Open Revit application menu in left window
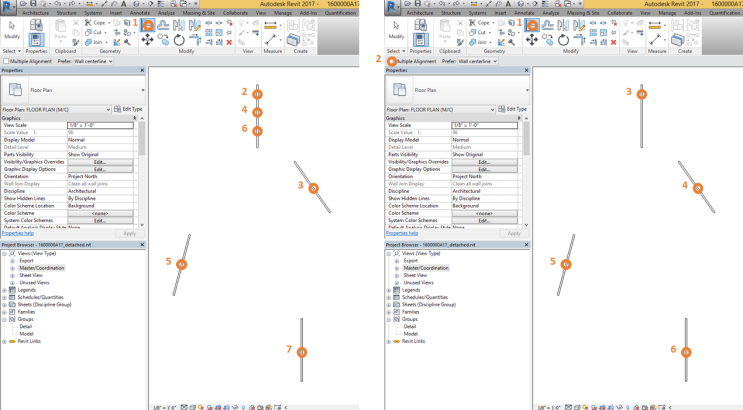The height and width of the screenshot is (410, 743). tap(8, 7)
